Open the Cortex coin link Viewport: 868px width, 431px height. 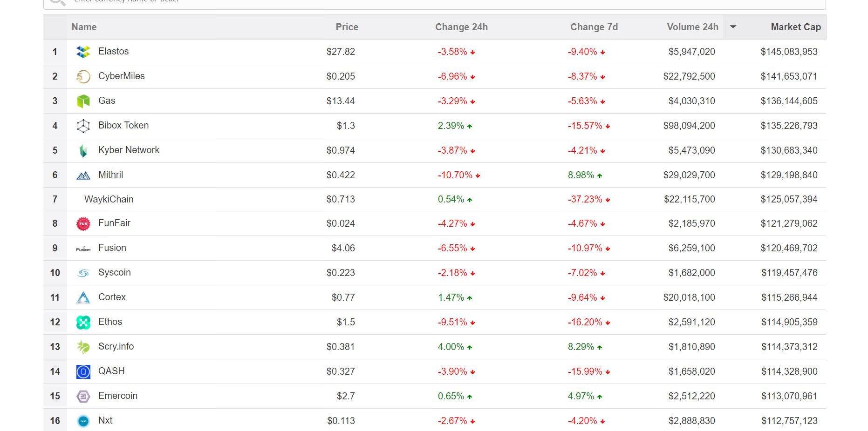[x=112, y=297]
